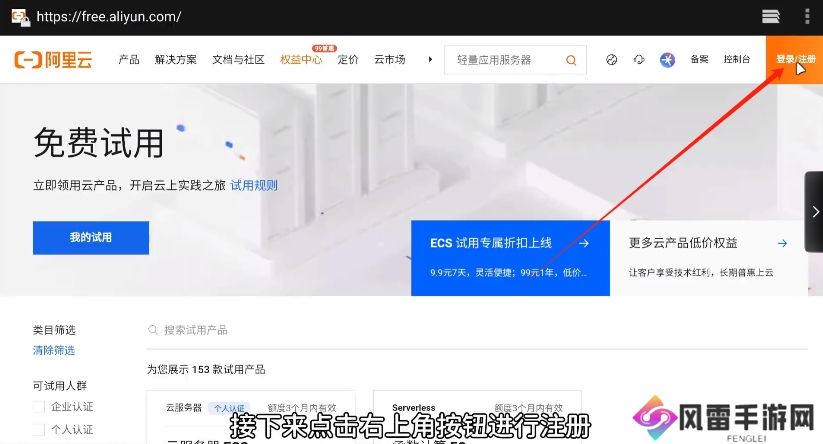The height and width of the screenshot is (444, 823).
Task: Open the 解决方案 navigation menu
Action: pyautogui.click(x=176, y=60)
